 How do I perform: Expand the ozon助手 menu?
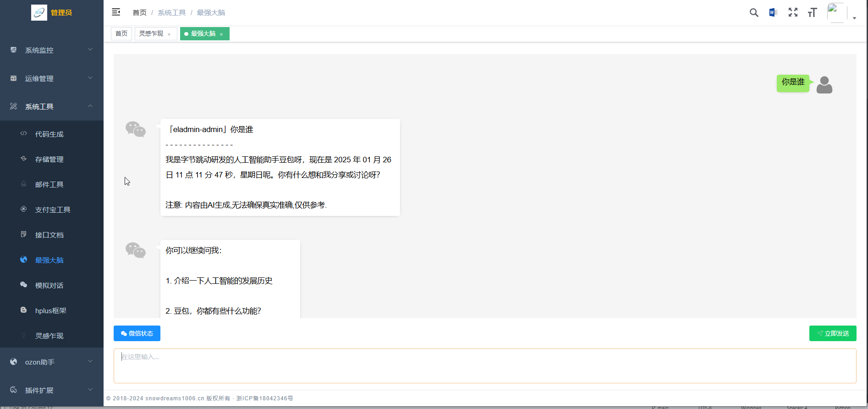tap(51, 362)
